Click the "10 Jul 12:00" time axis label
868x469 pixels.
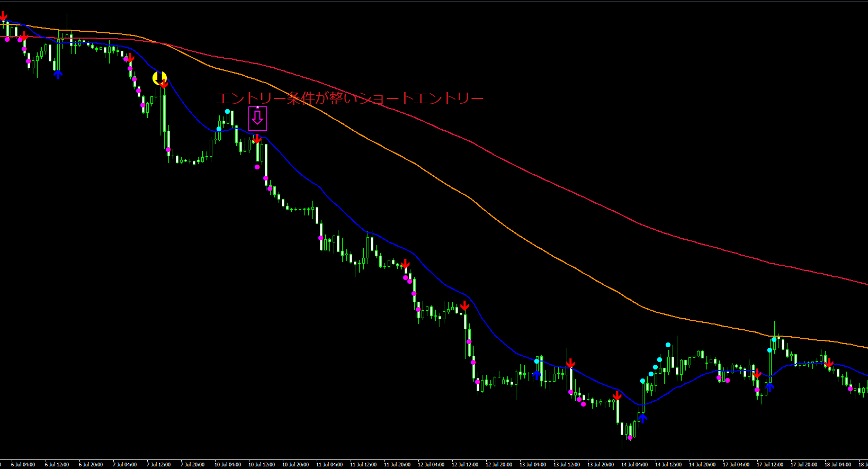262,465
